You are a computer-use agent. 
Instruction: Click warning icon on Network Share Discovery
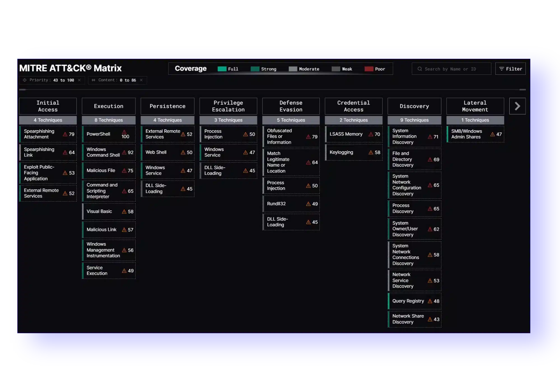[x=430, y=319]
